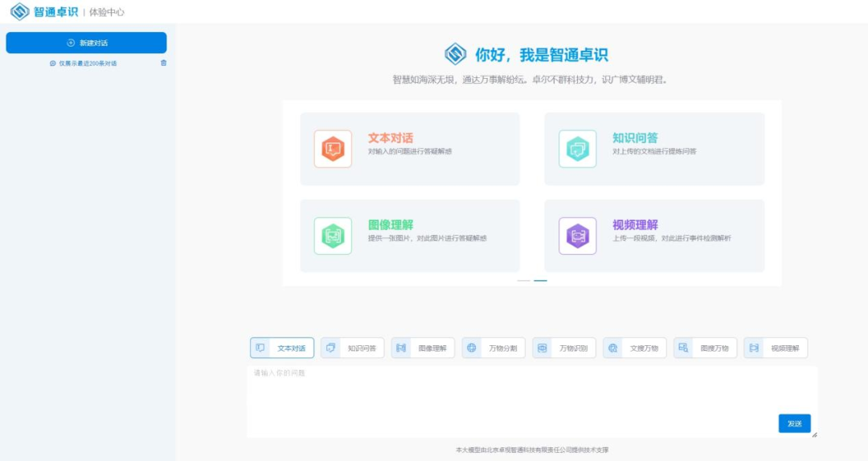Viewport: 868px width, 461px height.
Task: Go to first carousel page indicator
Action: click(523, 280)
